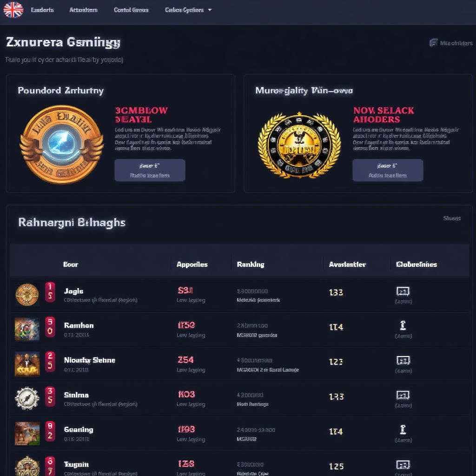476x476 pixels.
Task: Click the Shants link in rankings panel
Action: click(452, 218)
